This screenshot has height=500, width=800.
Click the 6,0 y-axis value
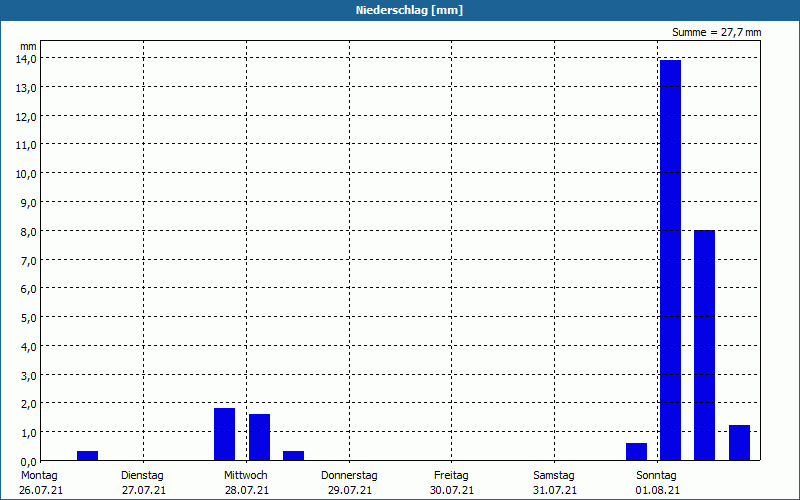(28, 289)
